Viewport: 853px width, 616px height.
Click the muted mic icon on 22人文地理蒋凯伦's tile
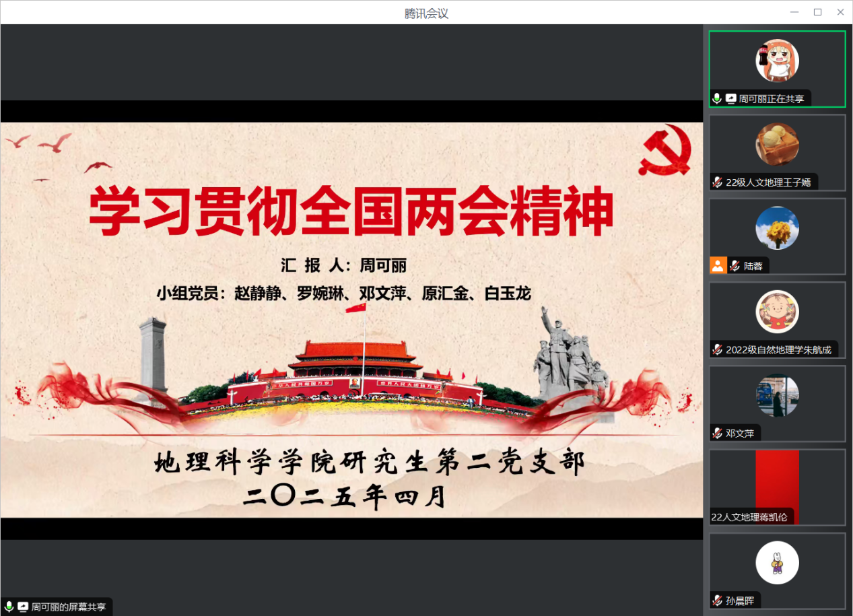pos(716,517)
